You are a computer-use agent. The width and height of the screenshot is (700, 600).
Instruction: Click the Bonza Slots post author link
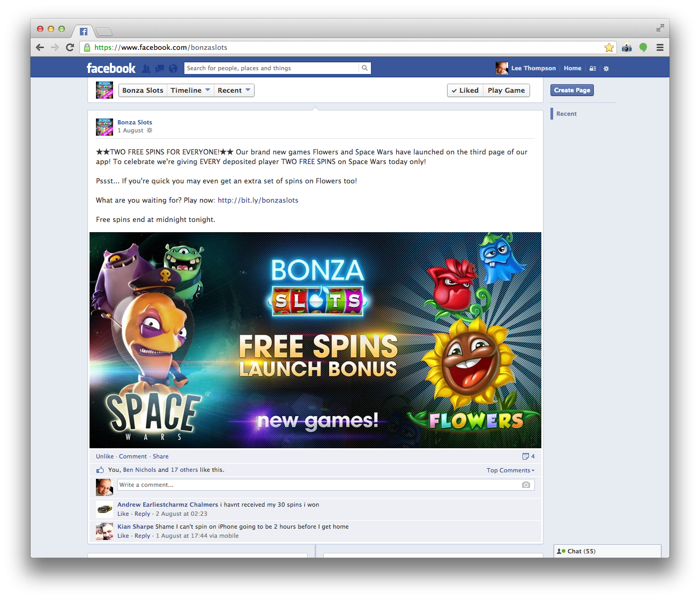135,122
